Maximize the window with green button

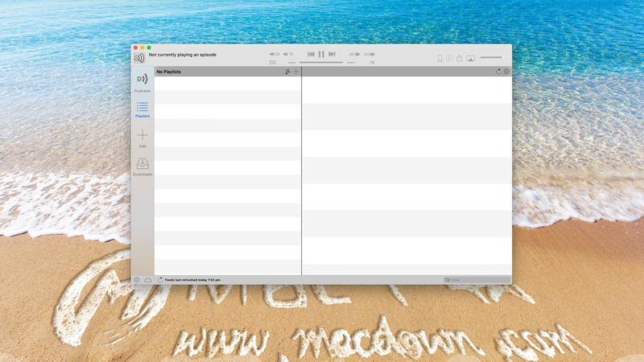(149, 48)
